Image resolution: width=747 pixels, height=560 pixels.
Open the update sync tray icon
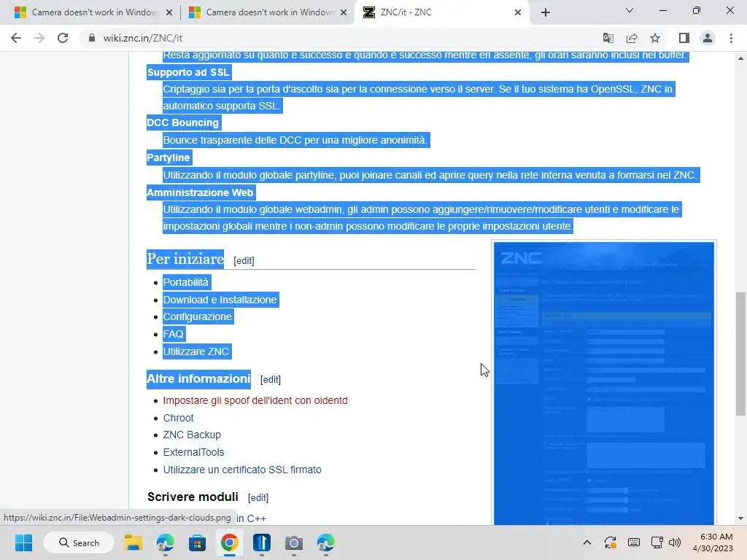tap(611, 542)
